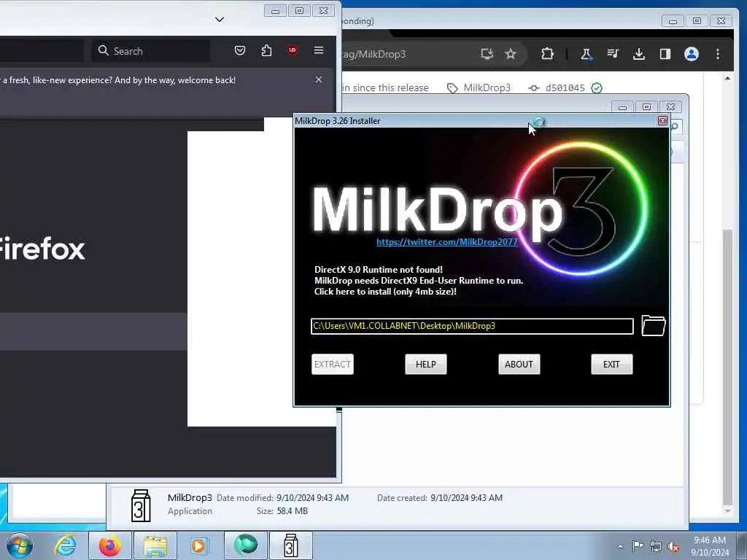Open Chrome three-dot menu
This screenshot has height=560, width=747.
(718, 54)
